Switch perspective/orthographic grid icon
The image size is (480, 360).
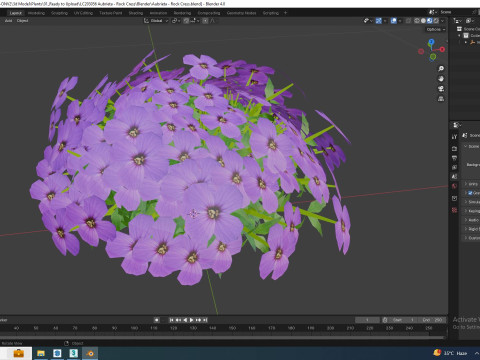pyautogui.click(x=441, y=99)
